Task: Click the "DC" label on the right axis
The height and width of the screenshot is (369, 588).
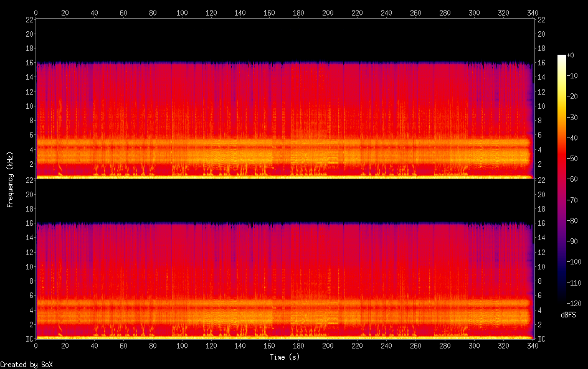Action: pyautogui.click(x=541, y=339)
